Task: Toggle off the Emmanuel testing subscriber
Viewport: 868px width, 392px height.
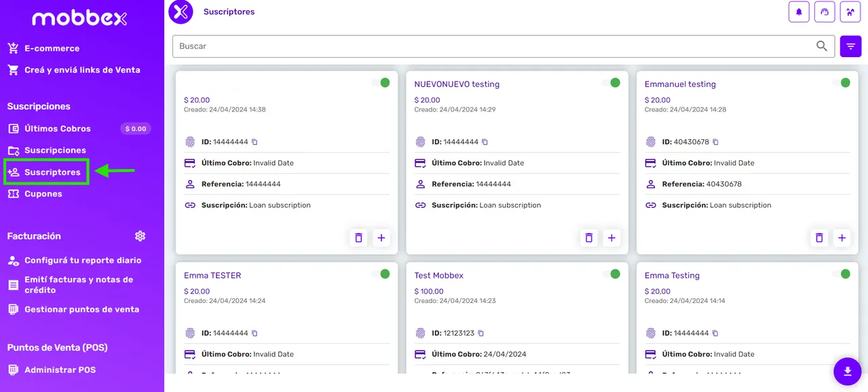Action: [844, 82]
